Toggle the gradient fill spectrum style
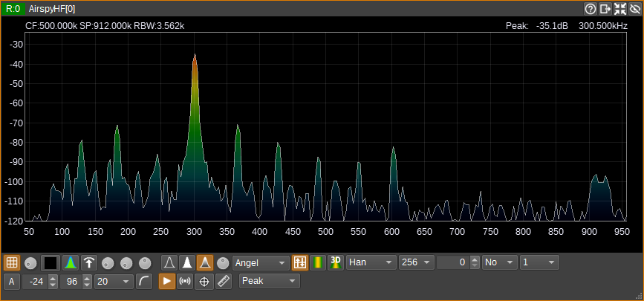The height and width of the screenshot is (301, 644). pos(205,262)
